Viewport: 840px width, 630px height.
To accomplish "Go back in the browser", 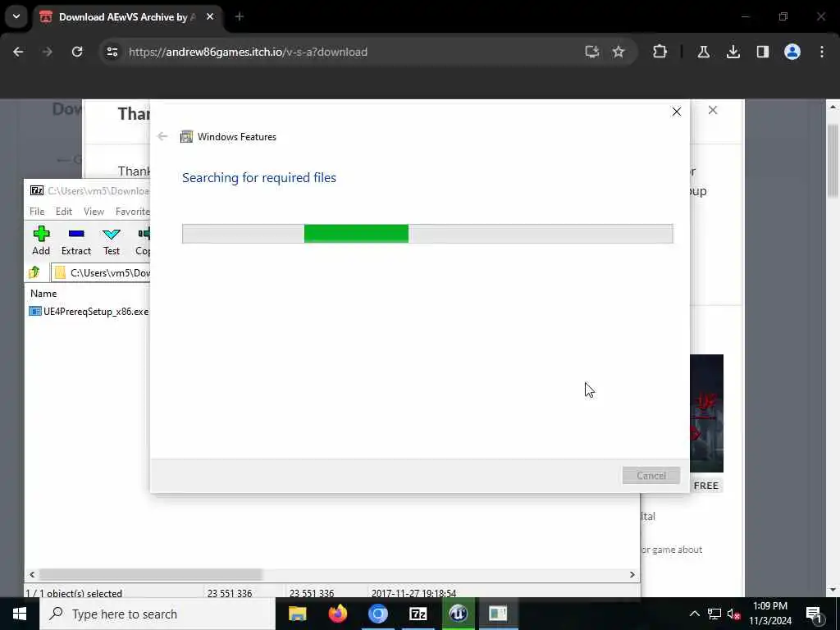I will click(18, 52).
